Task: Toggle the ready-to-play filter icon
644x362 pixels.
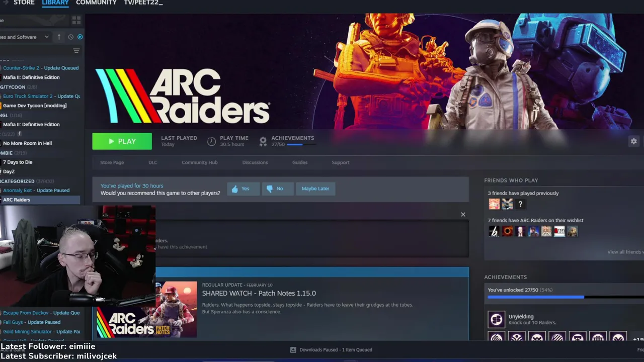Action: pyautogui.click(x=79, y=37)
